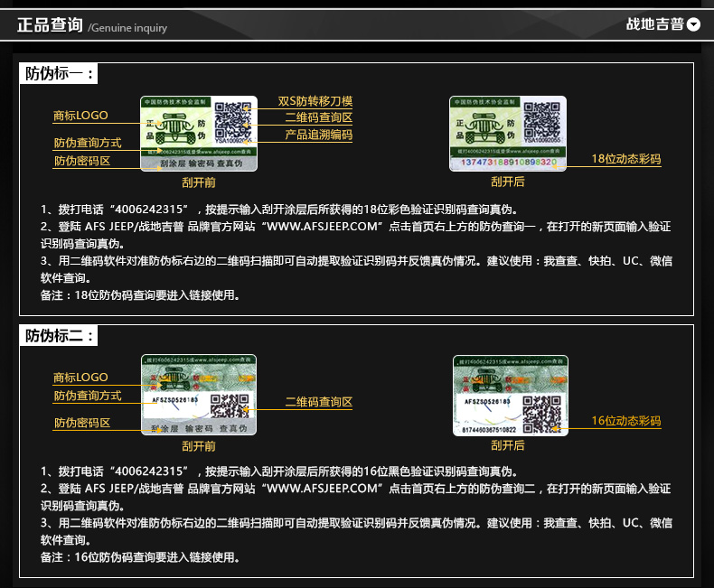Click 防伪密码区 callout in section one
The image size is (714, 588).
(x=82, y=161)
